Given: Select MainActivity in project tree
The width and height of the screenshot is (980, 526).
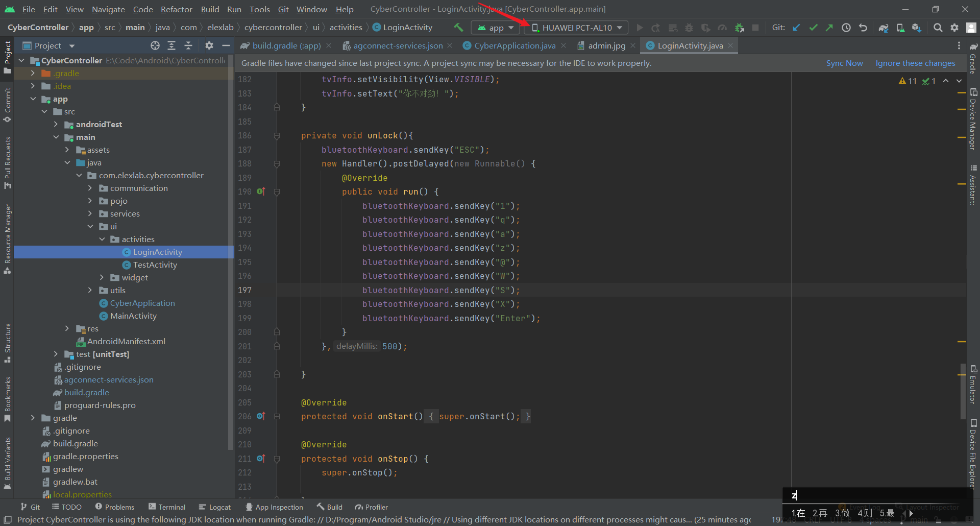Looking at the screenshot, I should 133,316.
